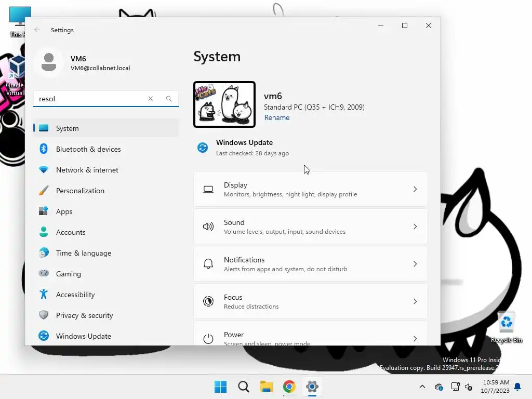Open Google Chrome from taskbar

tap(289, 387)
